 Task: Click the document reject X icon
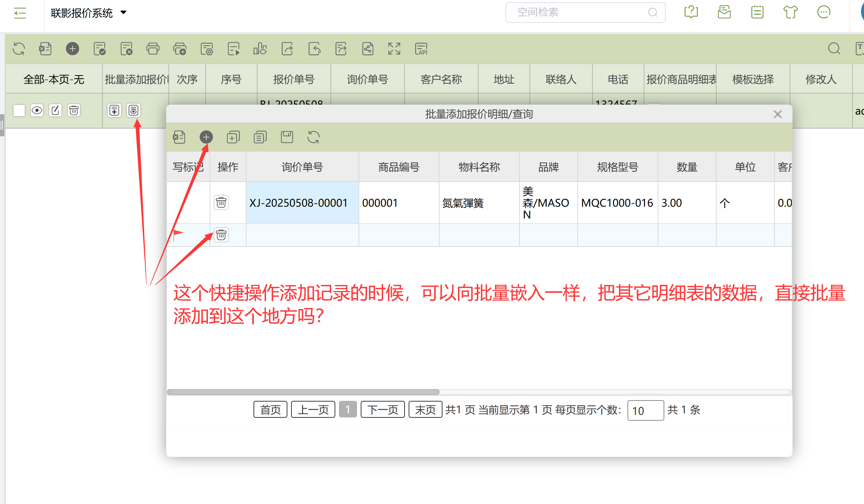[126, 49]
